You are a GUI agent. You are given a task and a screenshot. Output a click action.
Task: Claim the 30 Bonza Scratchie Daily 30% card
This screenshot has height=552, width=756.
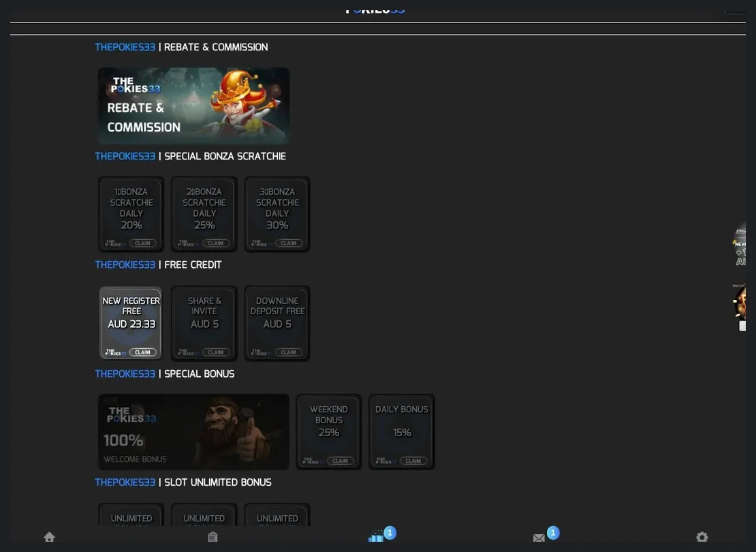tap(288, 243)
